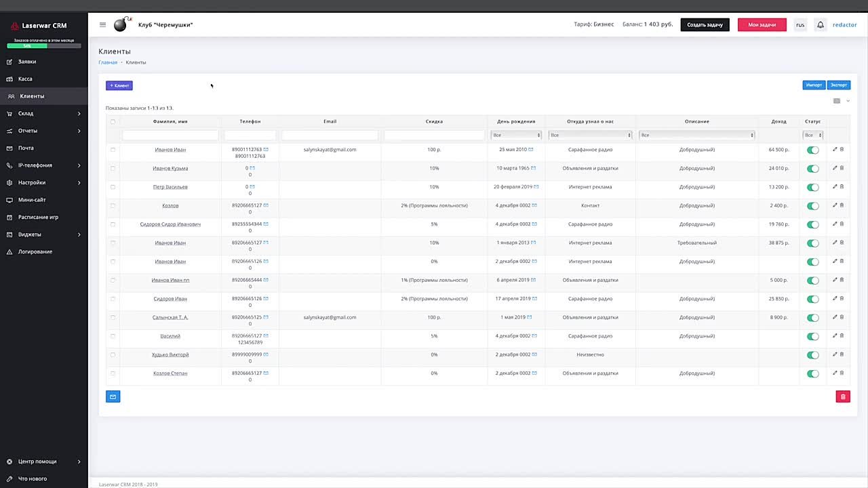
Task: Click the Экспорт button
Action: [x=839, y=85]
